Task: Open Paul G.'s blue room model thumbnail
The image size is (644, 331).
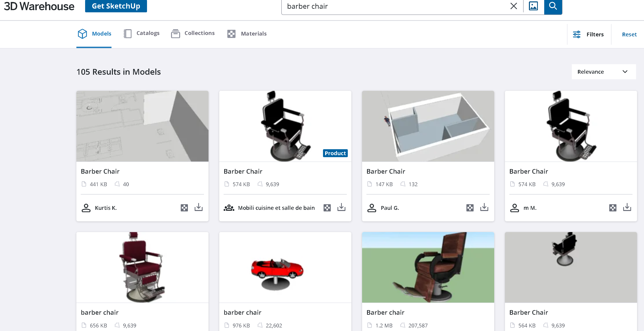Action: (428, 126)
